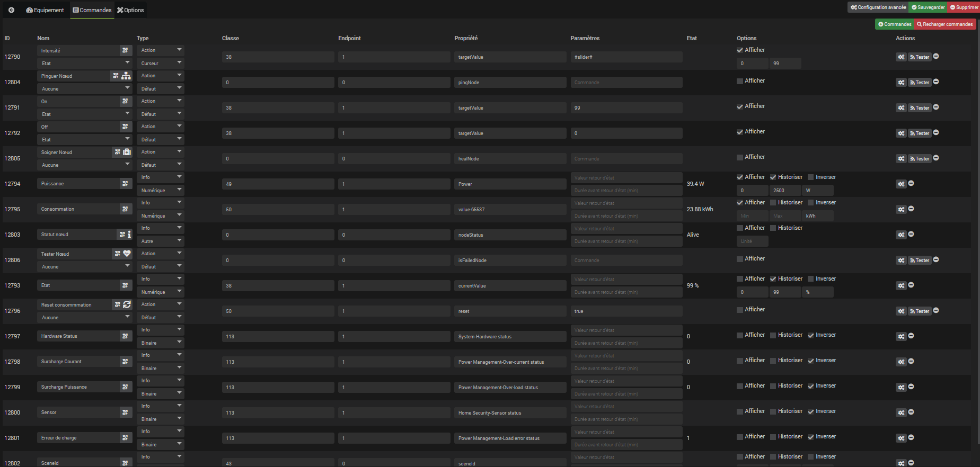Click Recharger commandes button
The height and width of the screenshot is (467, 980).
point(944,24)
